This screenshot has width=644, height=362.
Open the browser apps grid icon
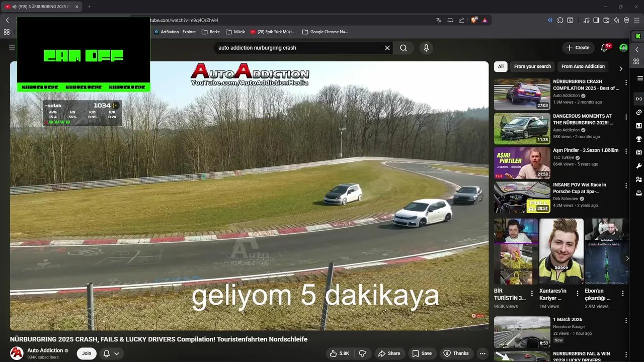[x=7, y=32]
